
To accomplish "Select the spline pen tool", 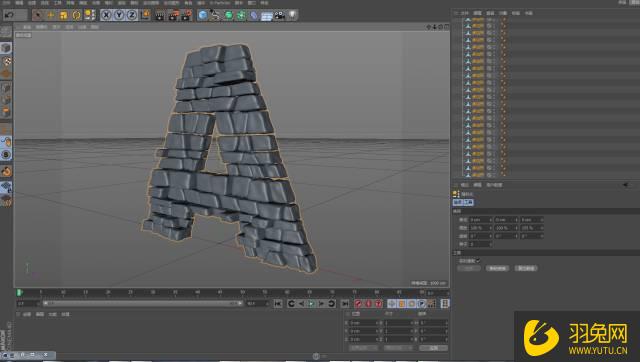I will point(215,15).
